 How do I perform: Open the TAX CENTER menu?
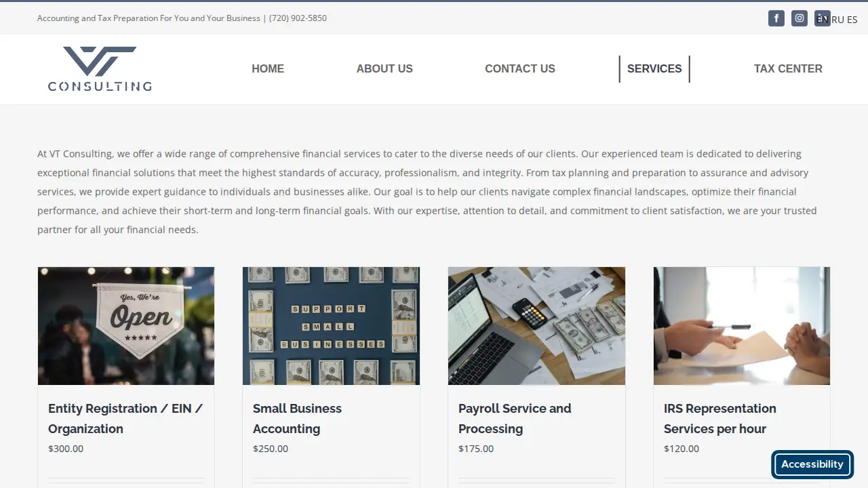788,68
